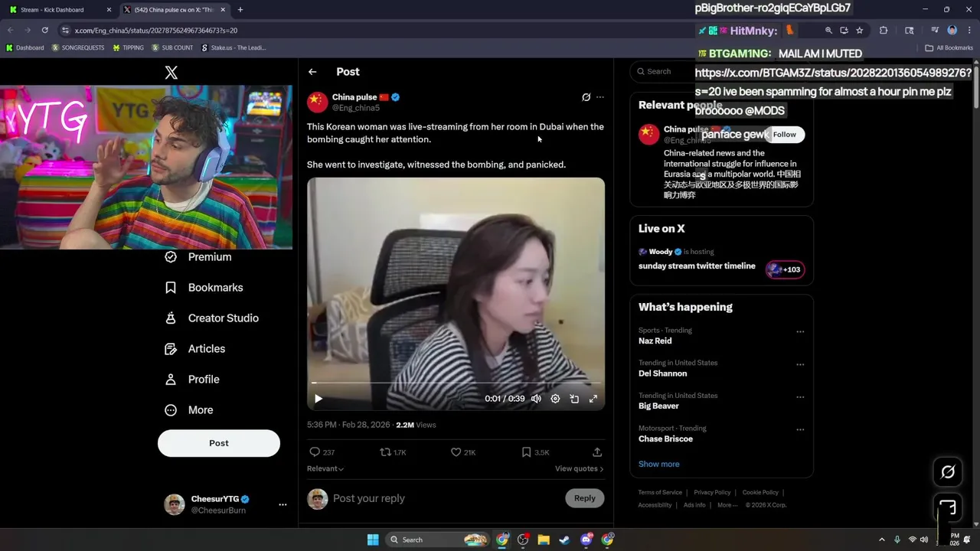Open the SUB COUNT bookmark
Image resolution: width=980 pixels, height=551 pixels.
[x=172, y=47]
